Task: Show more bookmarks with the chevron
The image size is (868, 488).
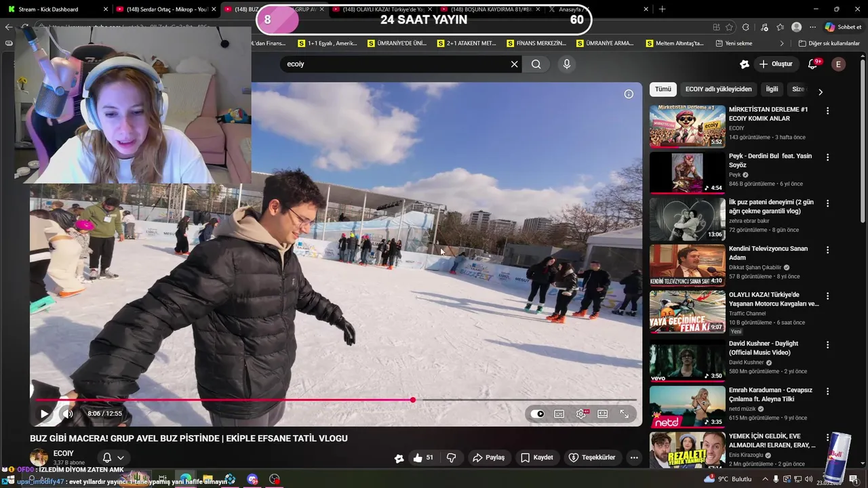Action: pyautogui.click(x=781, y=43)
